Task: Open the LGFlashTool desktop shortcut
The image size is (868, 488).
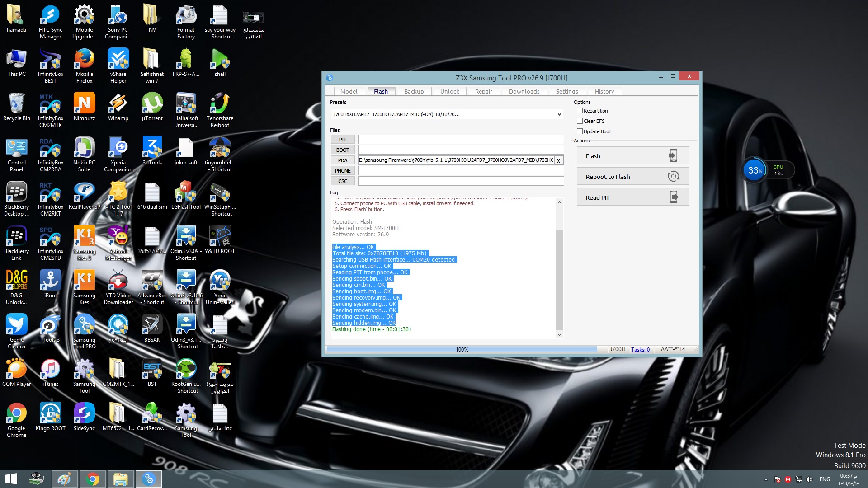Action: (x=186, y=196)
